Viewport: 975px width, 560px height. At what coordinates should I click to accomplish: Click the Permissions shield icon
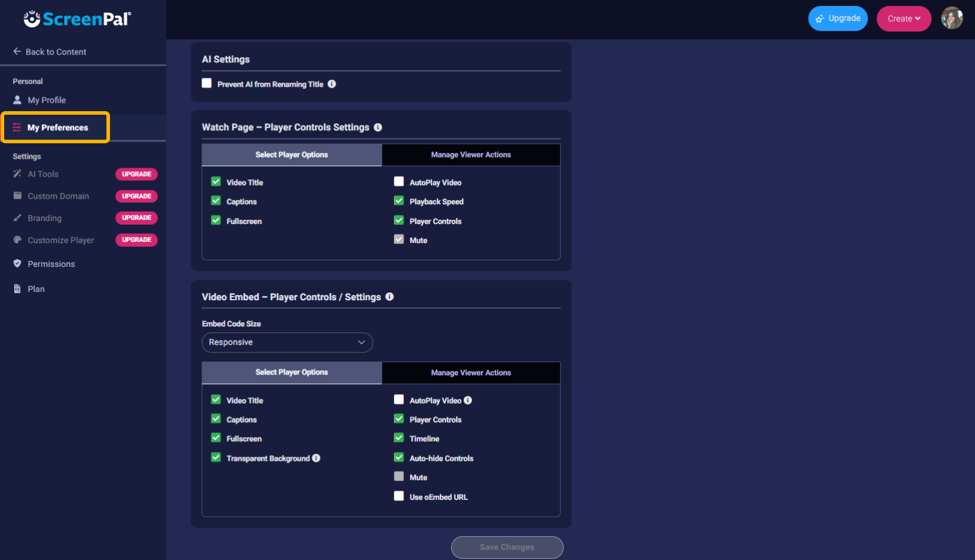(17, 263)
